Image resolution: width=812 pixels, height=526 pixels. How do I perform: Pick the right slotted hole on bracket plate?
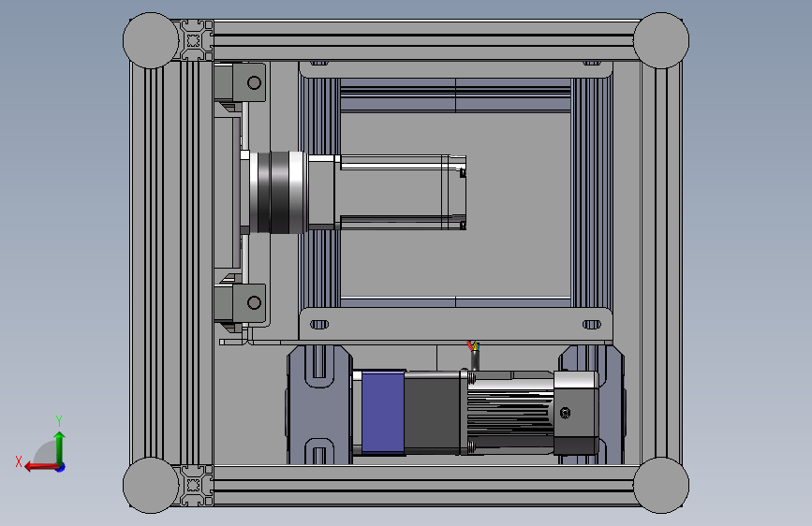tap(592, 325)
